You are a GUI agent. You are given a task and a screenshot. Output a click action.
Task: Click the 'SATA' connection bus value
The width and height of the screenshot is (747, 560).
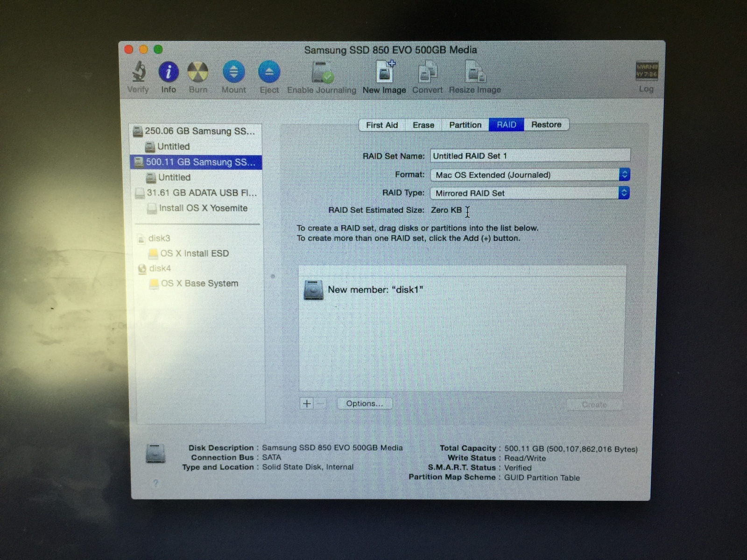(x=272, y=457)
